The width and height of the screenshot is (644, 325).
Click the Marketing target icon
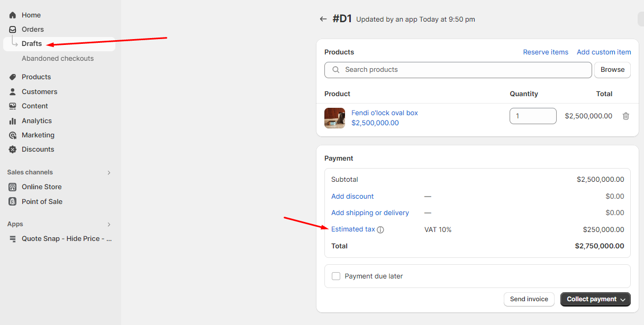[13, 135]
